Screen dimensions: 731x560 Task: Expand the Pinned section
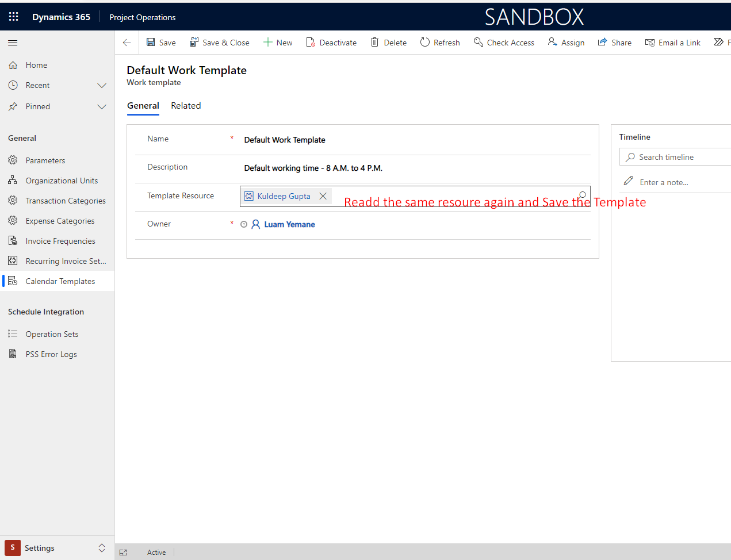102,106
